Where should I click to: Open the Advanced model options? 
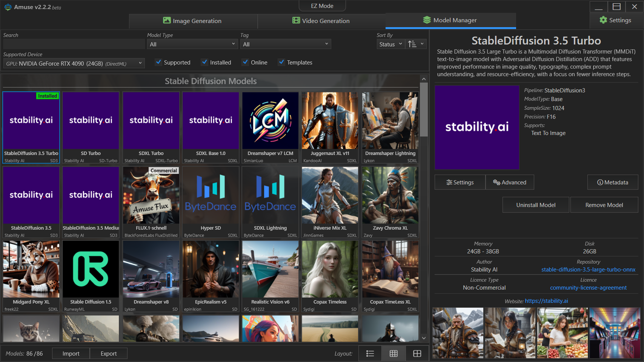click(x=510, y=183)
